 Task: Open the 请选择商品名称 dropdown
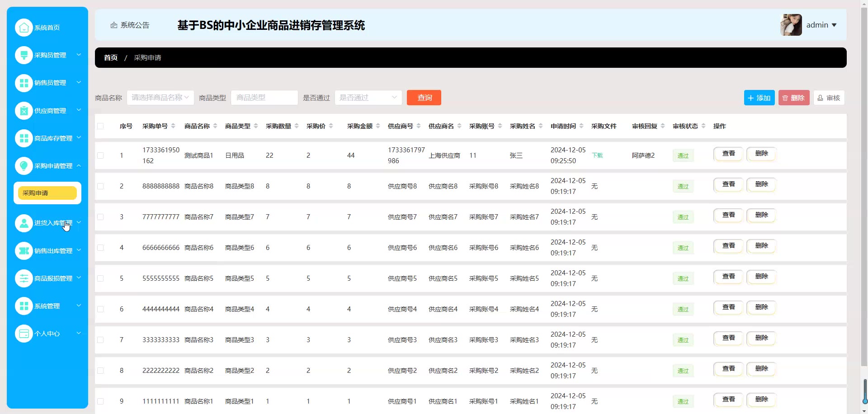(x=160, y=98)
